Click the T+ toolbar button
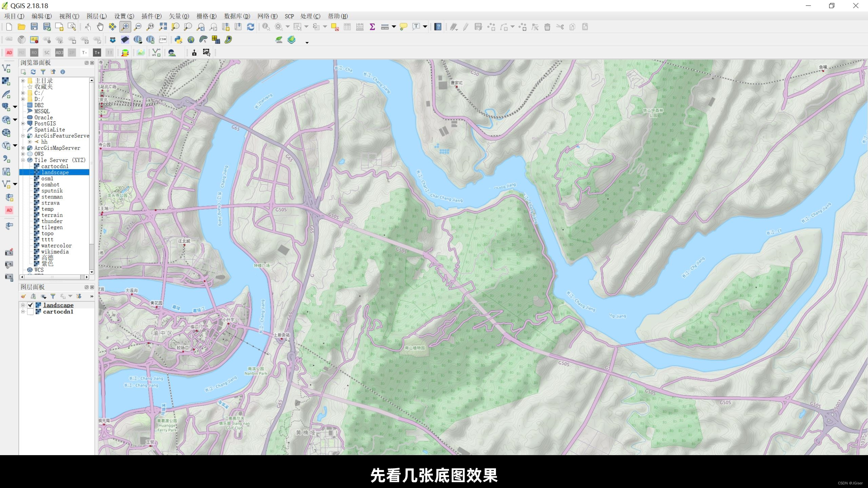The width and height of the screenshot is (868, 488). [x=97, y=52]
